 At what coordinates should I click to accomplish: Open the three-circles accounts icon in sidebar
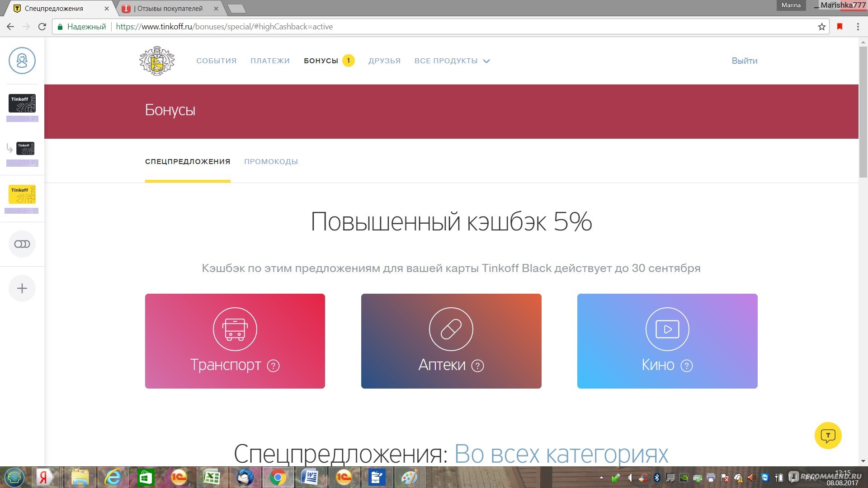(x=22, y=244)
